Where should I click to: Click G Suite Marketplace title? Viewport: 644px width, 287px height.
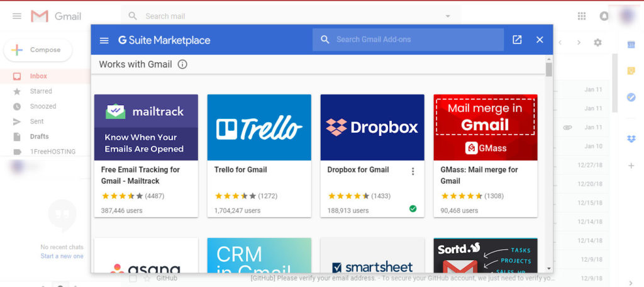coord(164,40)
